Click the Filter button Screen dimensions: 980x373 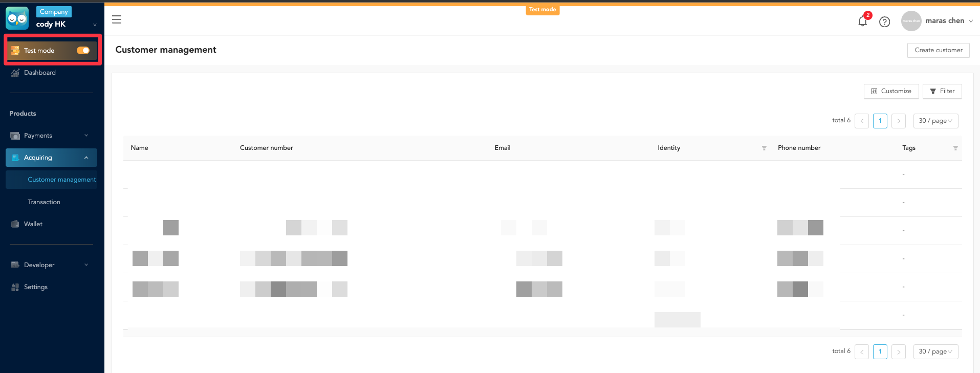click(x=942, y=91)
